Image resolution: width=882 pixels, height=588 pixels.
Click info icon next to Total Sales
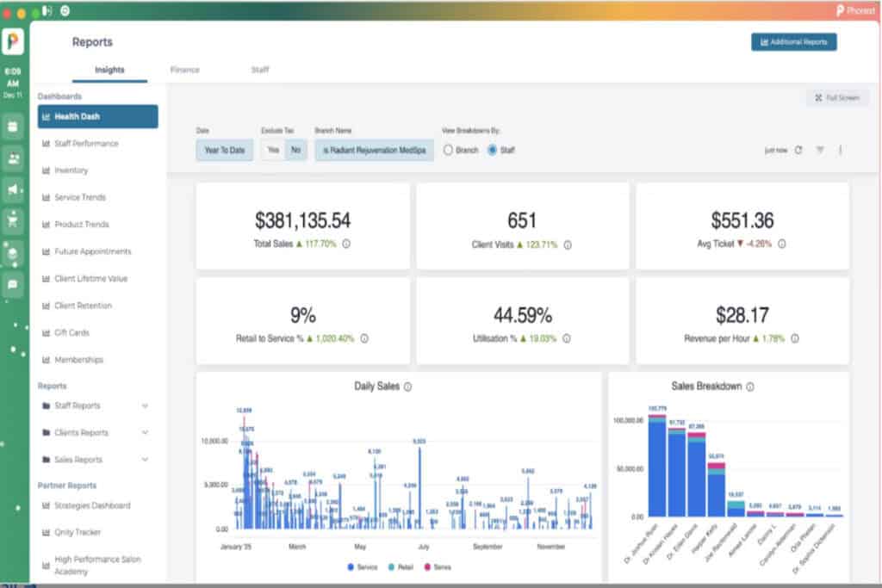[x=346, y=244]
